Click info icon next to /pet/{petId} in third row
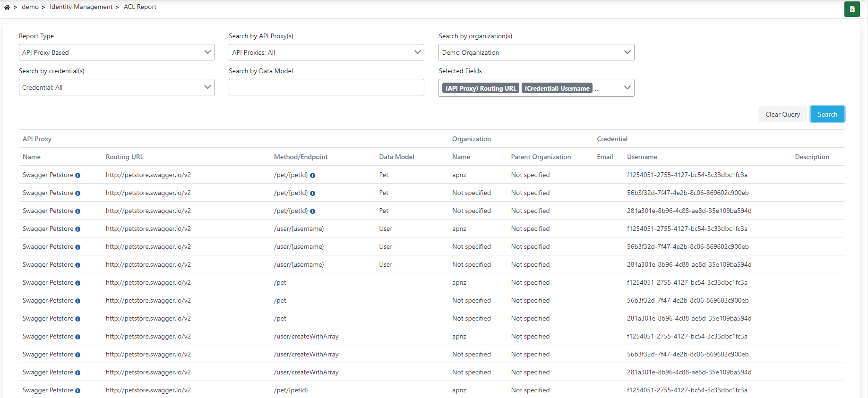Viewport: 868px width, 398px height. coord(313,211)
